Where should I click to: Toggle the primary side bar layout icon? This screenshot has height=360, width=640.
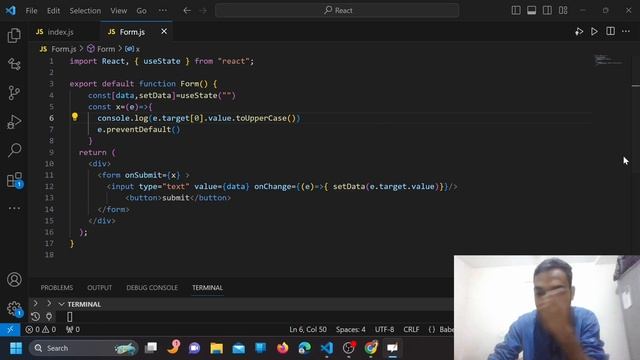(516, 10)
